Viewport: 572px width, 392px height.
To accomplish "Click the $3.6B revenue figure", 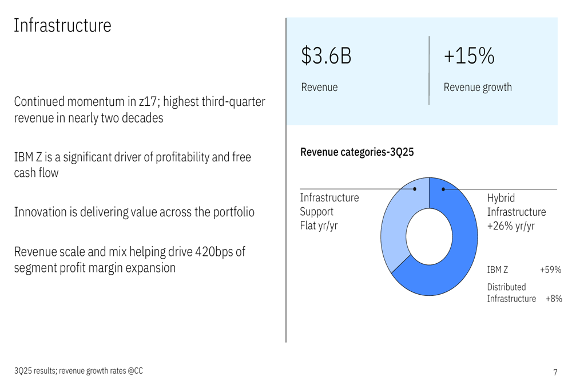I will 327,56.
